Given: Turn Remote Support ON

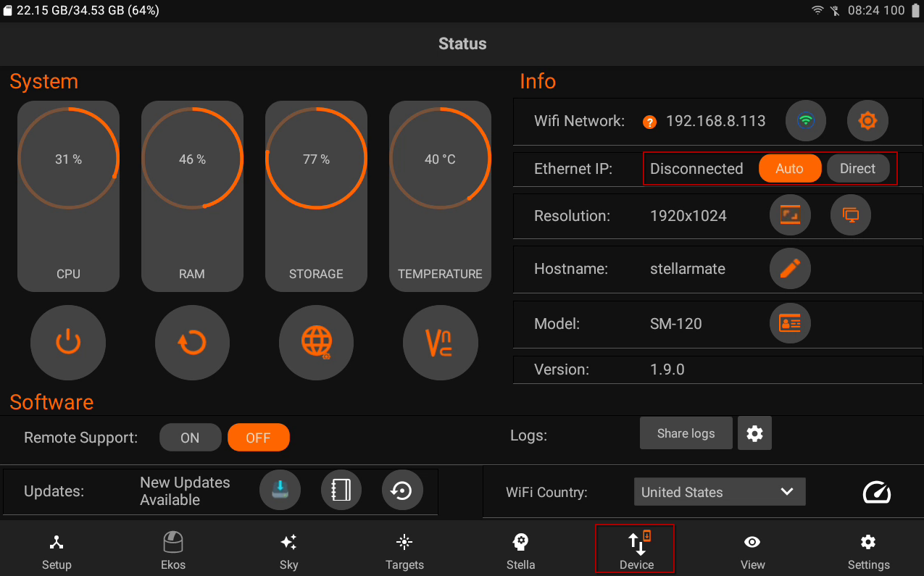Looking at the screenshot, I should [x=190, y=438].
